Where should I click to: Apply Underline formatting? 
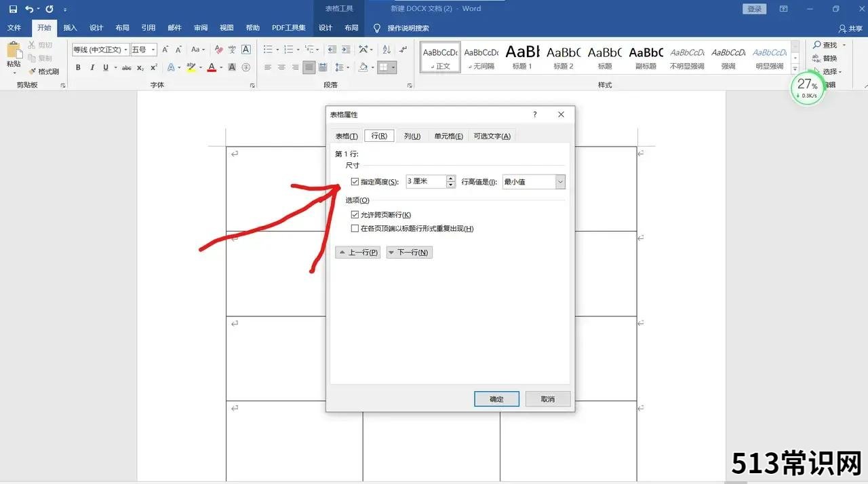(x=106, y=67)
